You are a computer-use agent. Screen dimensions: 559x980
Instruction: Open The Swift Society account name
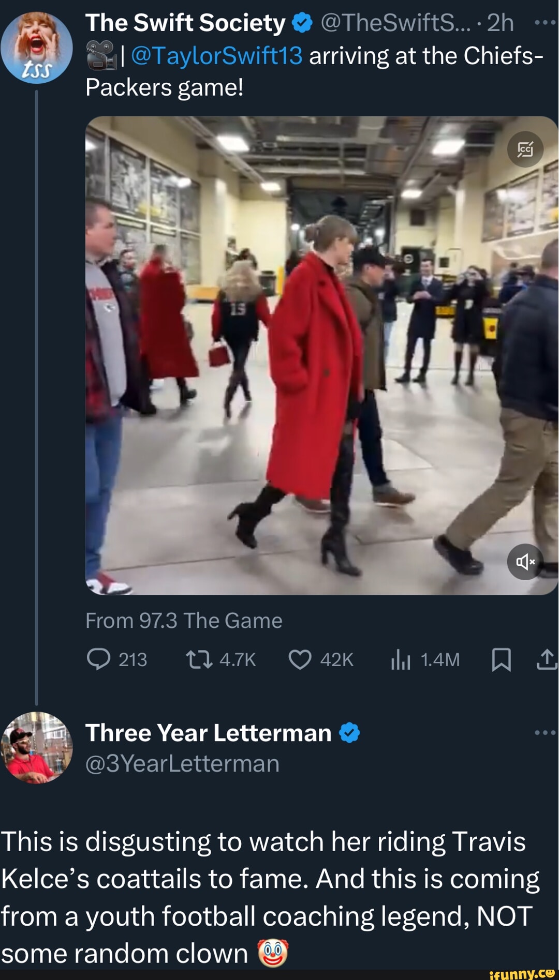pyautogui.click(x=185, y=23)
